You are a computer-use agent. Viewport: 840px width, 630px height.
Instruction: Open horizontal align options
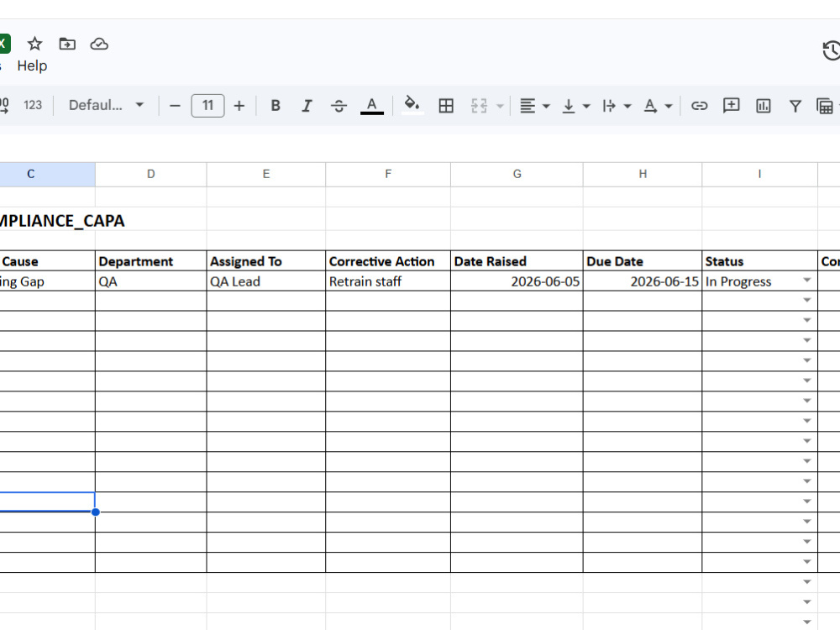click(x=534, y=106)
